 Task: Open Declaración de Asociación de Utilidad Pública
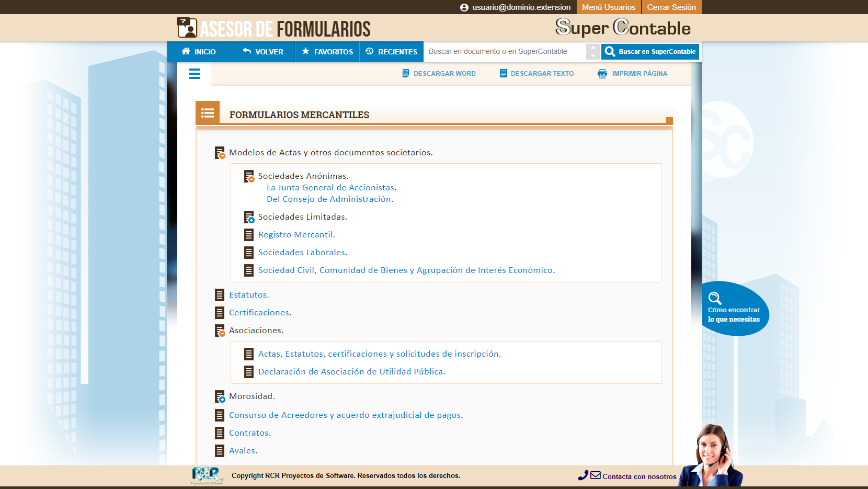[351, 372]
